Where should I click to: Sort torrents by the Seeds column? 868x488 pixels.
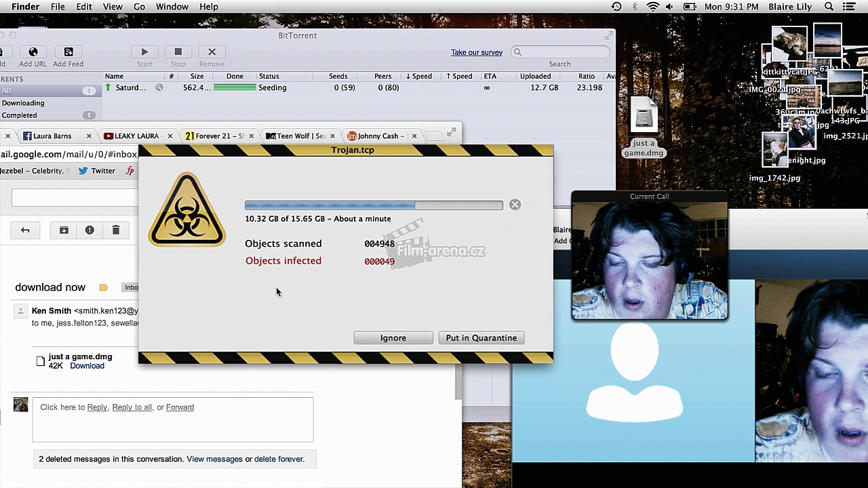tap(338, 76)
